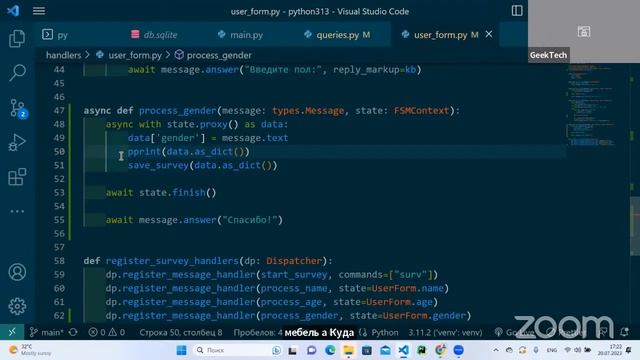Switch to the db.sqlite tab
This screenshot has width=640, height=360.
pyautogui.click(x=154, y=35)
